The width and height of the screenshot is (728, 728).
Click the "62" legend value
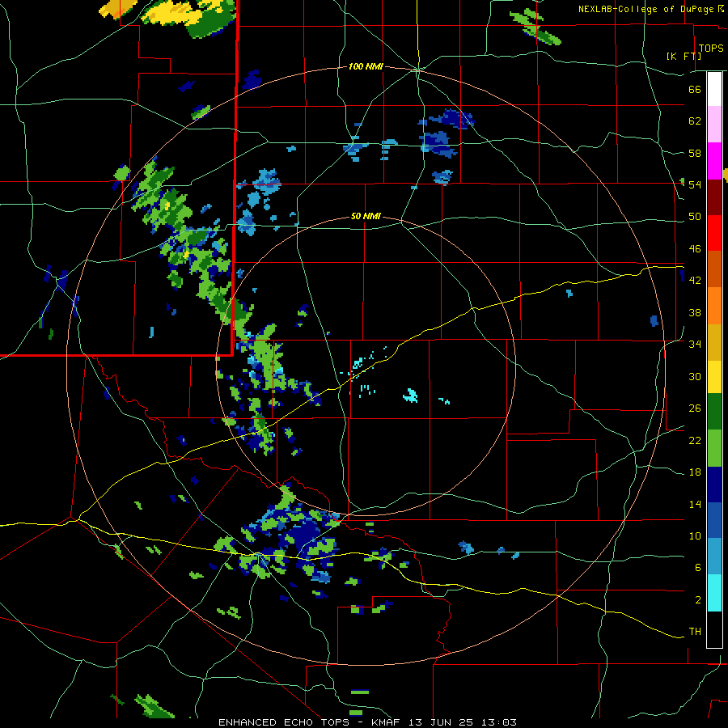[695, 121]
